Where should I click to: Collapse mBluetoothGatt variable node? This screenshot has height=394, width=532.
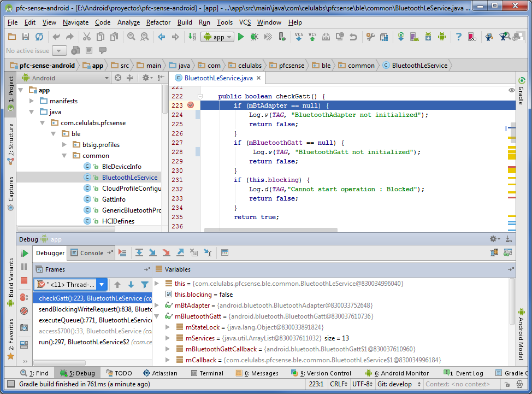[157, 316]
